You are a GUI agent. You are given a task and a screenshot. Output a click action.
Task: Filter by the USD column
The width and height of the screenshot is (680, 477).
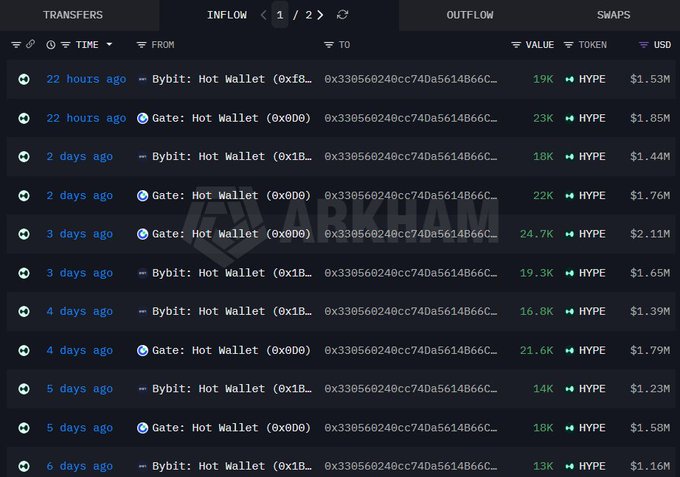tap(644, 45)
